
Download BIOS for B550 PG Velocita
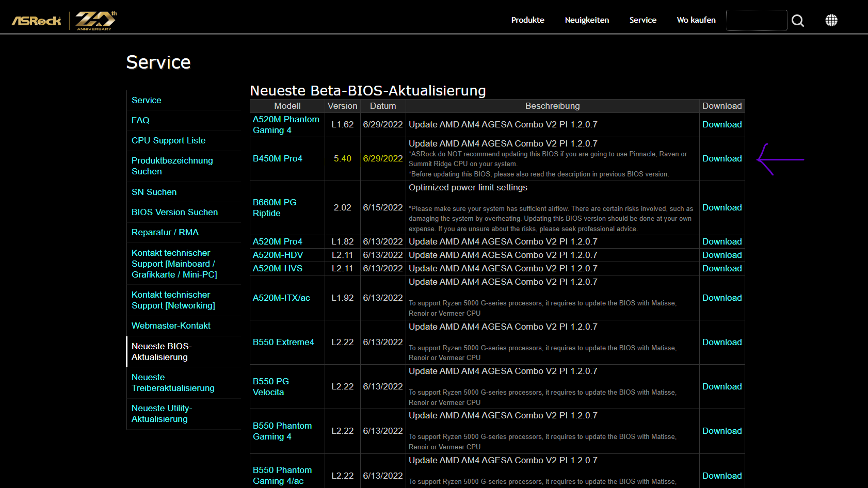pyautogui.click(x=722, y=386)
